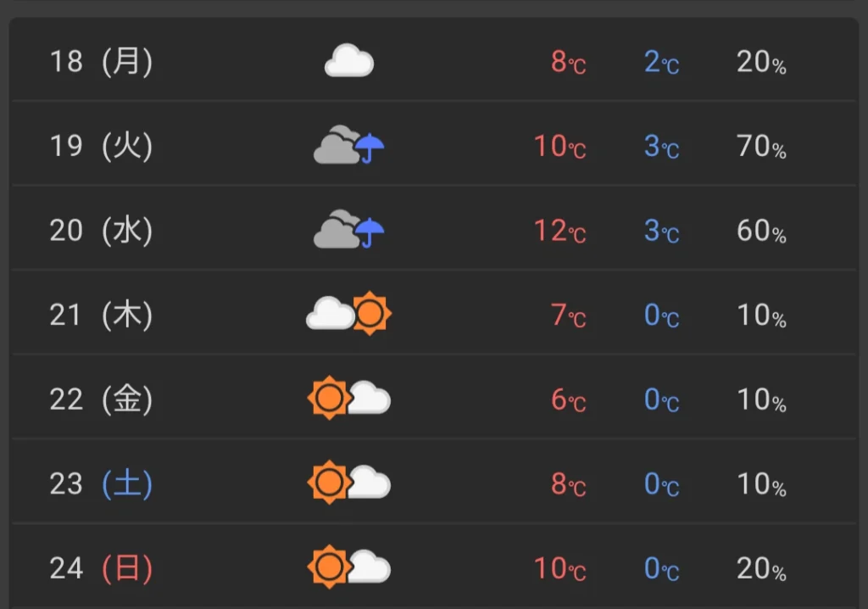The height and width of the screenshot is (609, 868).
Task: Tap the sunny-then-cloudy icon on the 22nd
Action: [348, 399]
